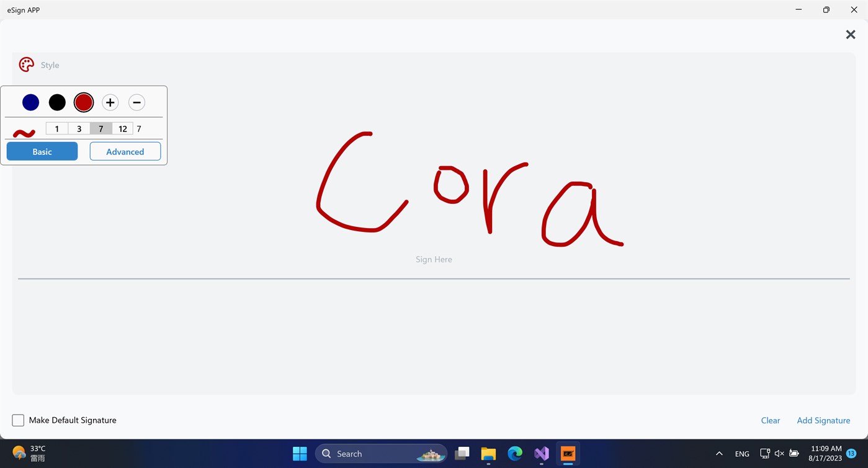Launch Visual Studio from the taskbar
868x468 pixels.
pos(541,453)
